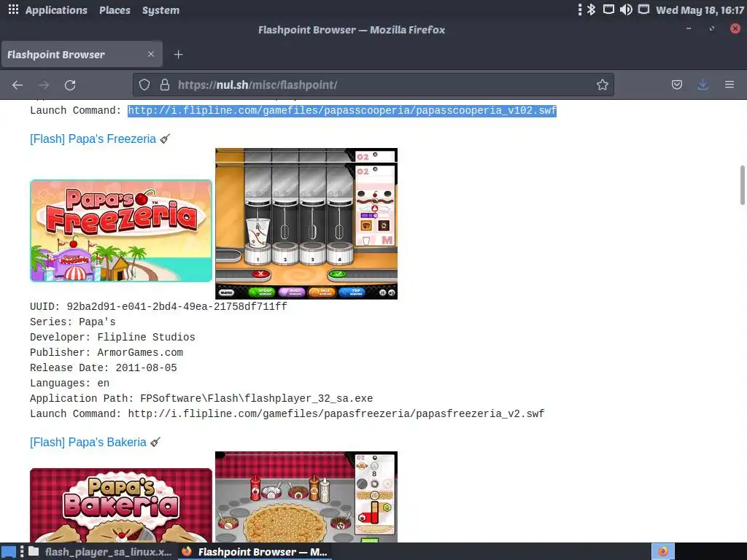Click the Series: Papa's line
747x560 pixels.
(x=73, y=322)
